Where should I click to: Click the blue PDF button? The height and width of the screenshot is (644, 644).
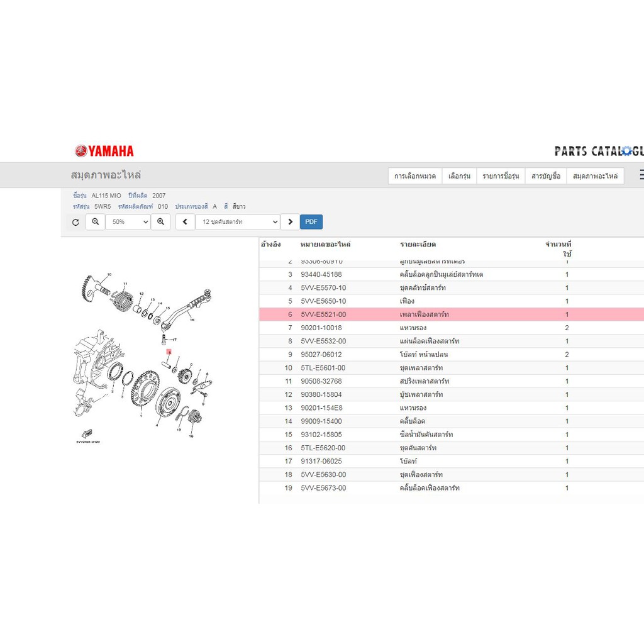click(x=311, y=222)
